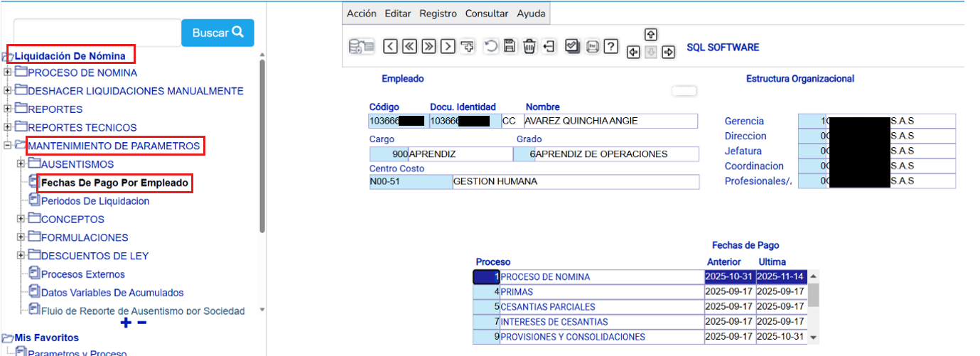Open the Registro menu

coord(438,14)
